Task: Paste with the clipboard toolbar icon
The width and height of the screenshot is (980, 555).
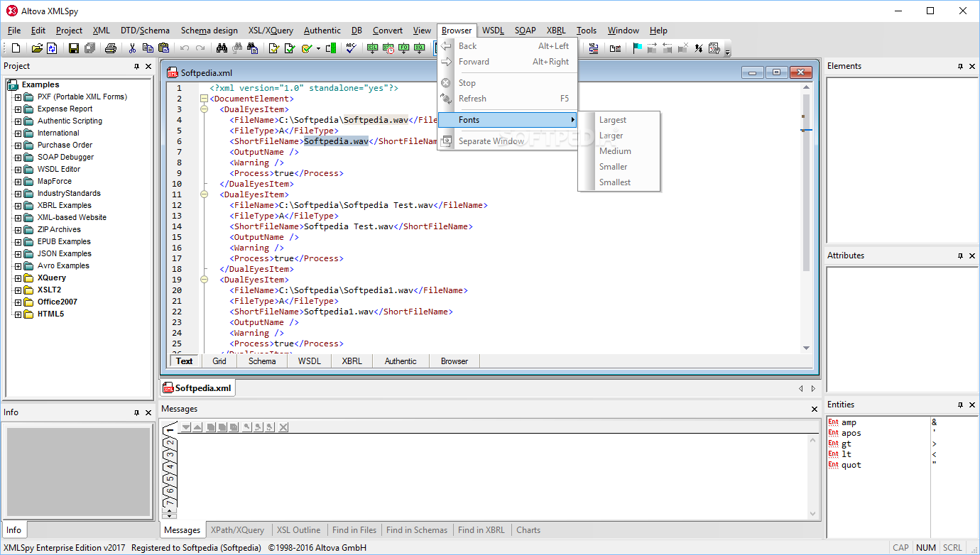Action: tap(163, 48)
